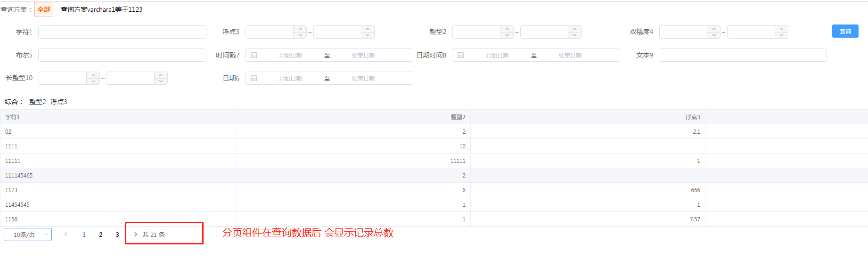Click the 整型2 column header
868x259 pixels.
tap(458, 117)
